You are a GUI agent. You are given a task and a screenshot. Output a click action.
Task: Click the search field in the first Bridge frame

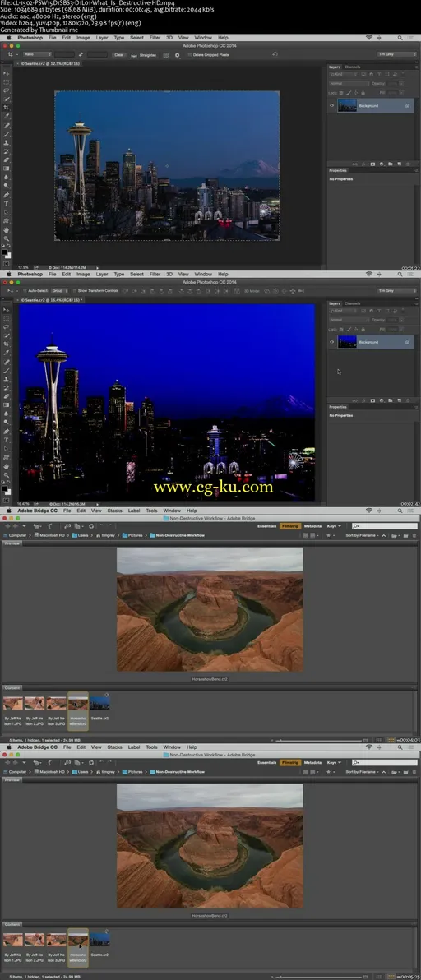coord(386,525)
